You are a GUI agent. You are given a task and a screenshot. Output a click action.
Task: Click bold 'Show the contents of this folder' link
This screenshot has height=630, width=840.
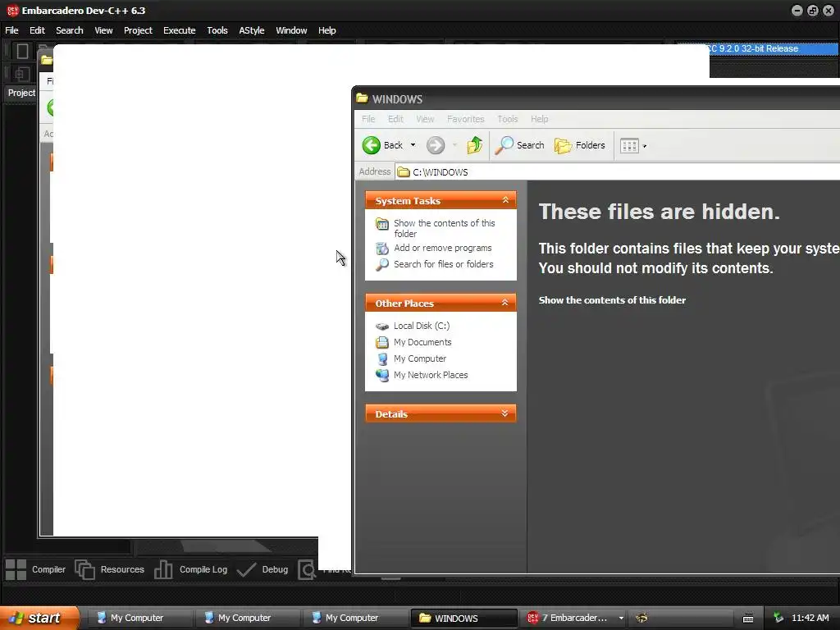(612, 300)
